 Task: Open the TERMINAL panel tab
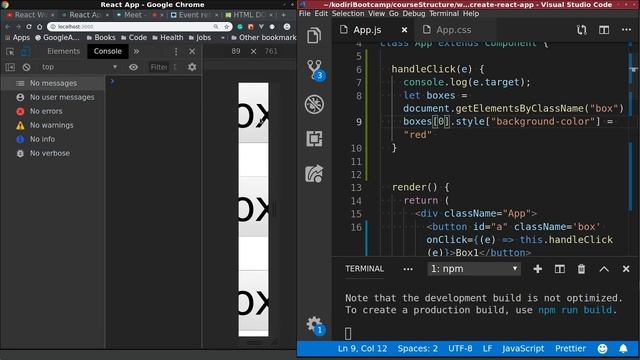(364, 269)
